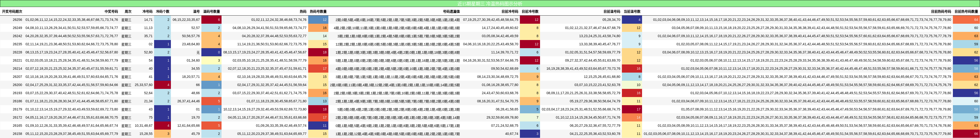Click 星期三 weekday cell in row 26249
Viewport: 980px width, 138px height.
[x=126, y=28]
